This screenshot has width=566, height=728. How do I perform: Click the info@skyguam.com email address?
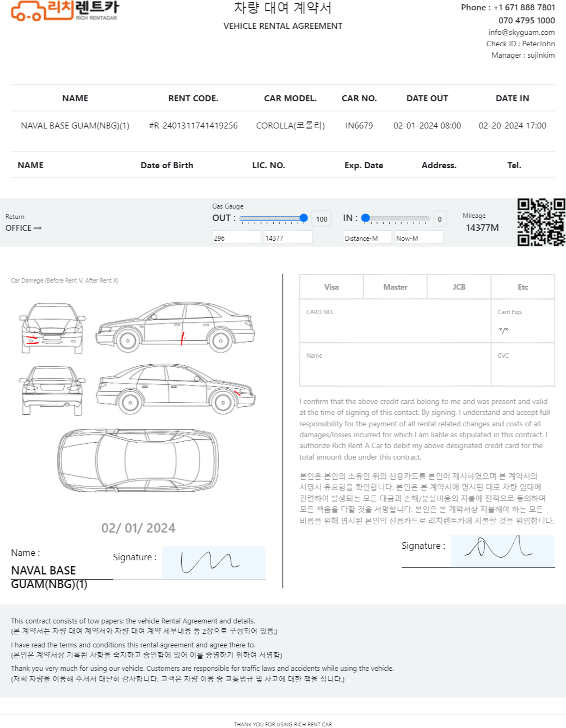point(521,32)
